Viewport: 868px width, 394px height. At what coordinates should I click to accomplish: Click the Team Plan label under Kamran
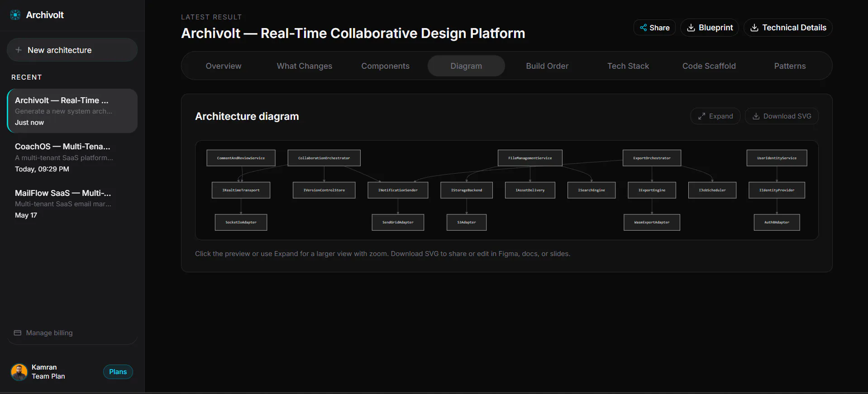point(48,376)
